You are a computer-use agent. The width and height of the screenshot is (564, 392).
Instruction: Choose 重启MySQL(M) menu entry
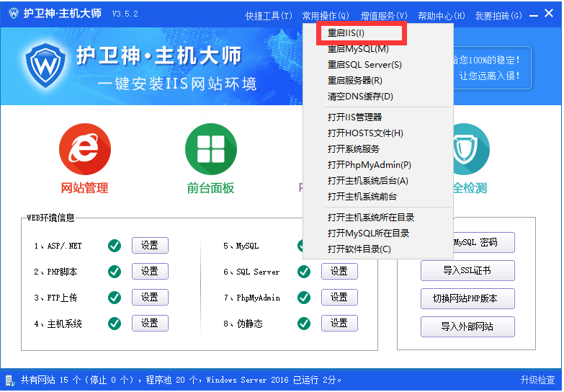click(x=358, y=49)
